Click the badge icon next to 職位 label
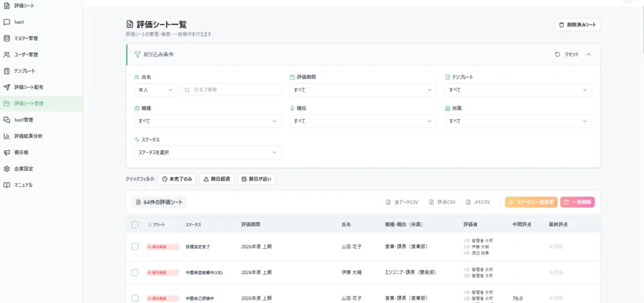Screen dimensions: 644x303 coord(292,108)
